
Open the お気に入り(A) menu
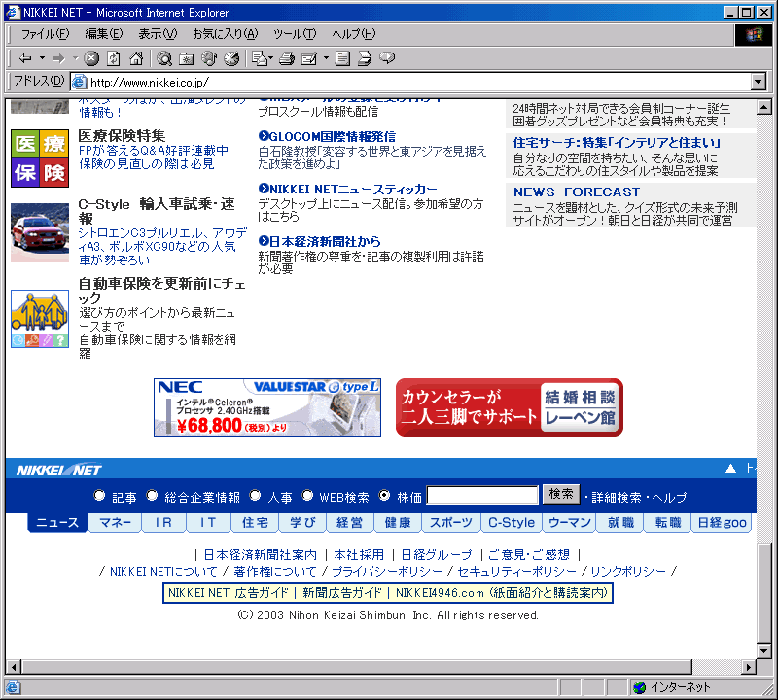pos(226,34)
